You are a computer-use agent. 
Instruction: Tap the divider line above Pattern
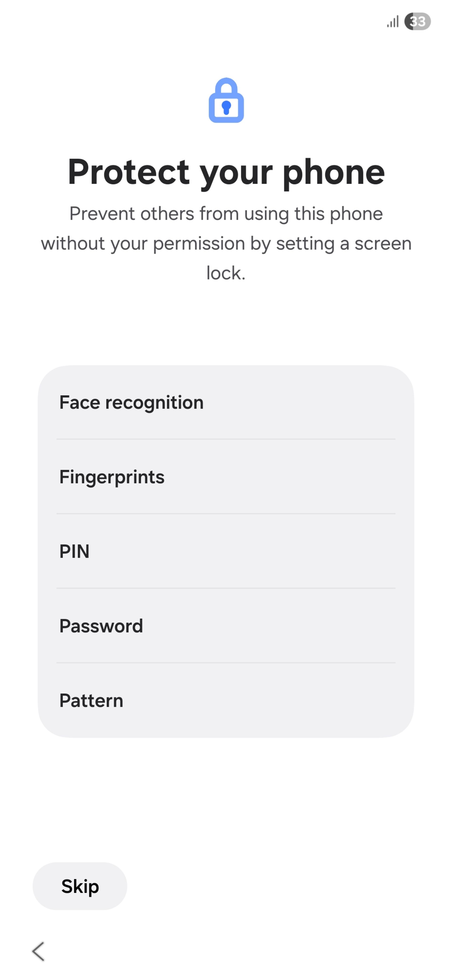tap(226, 663)
